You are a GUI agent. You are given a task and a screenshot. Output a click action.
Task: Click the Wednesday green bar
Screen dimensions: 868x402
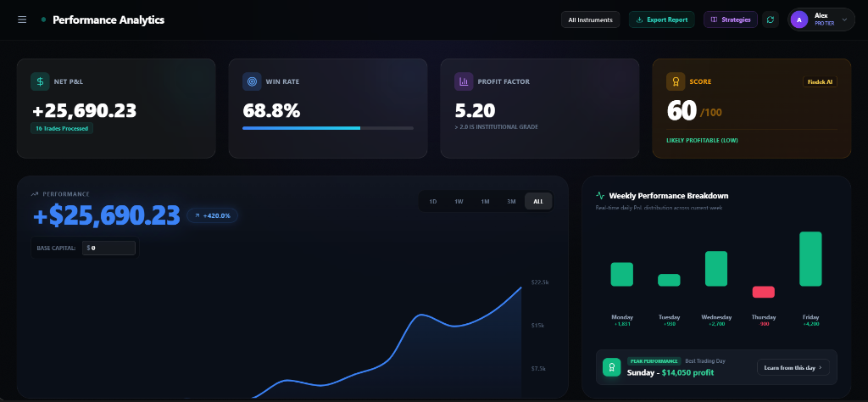pos(716,269)
